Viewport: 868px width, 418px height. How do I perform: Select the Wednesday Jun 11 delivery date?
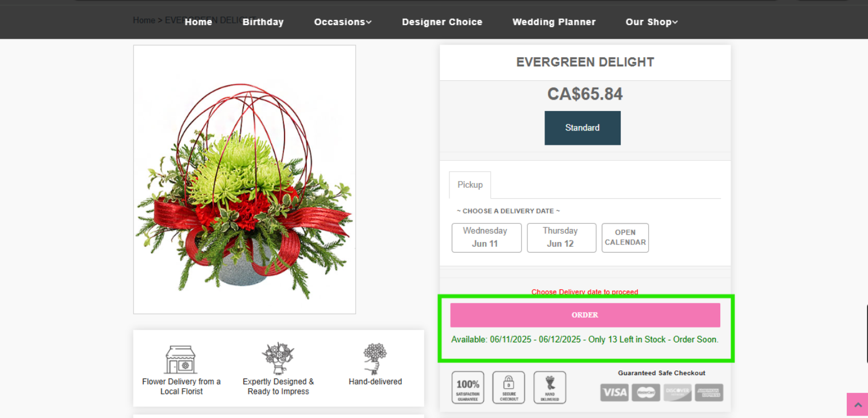pyautogui.click(x=487, y=238)
